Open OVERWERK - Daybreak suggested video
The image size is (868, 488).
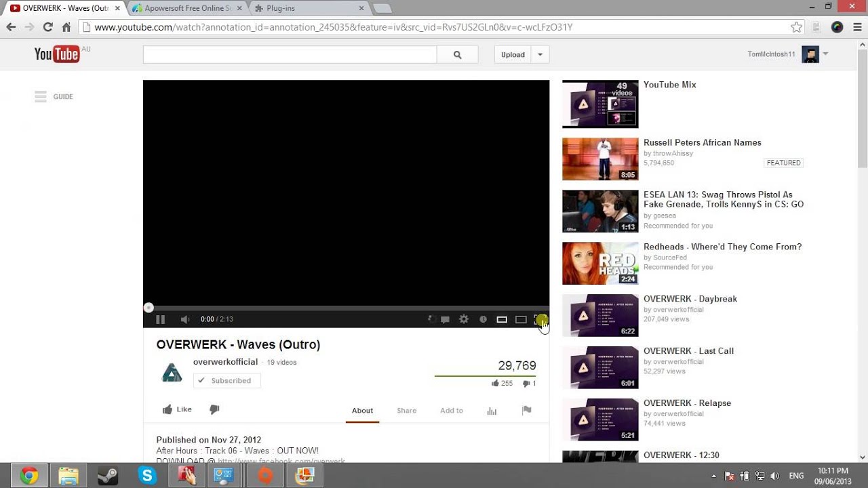[690, 299]
